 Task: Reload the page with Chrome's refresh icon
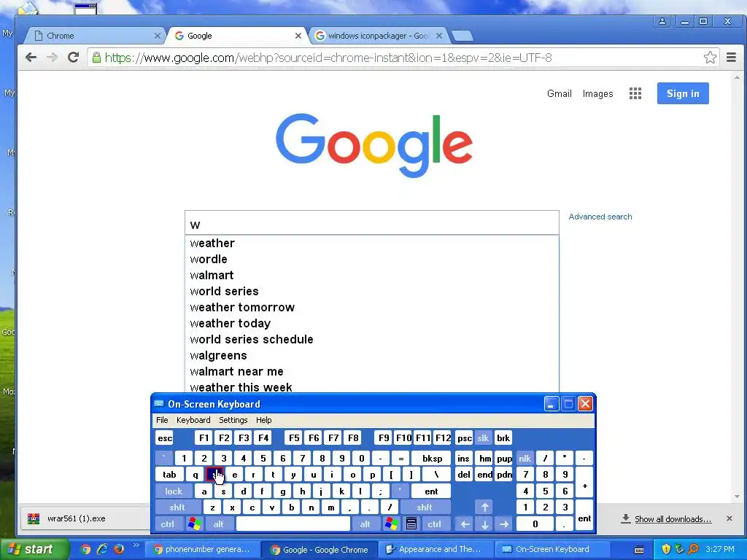(73, 58)
